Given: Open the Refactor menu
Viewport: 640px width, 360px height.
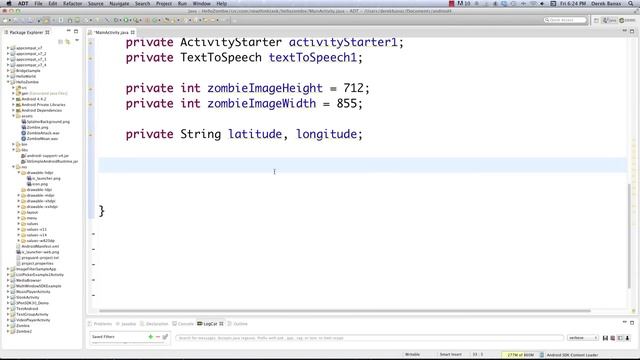Looking at the screenshot, I should (x=73, y=4).
